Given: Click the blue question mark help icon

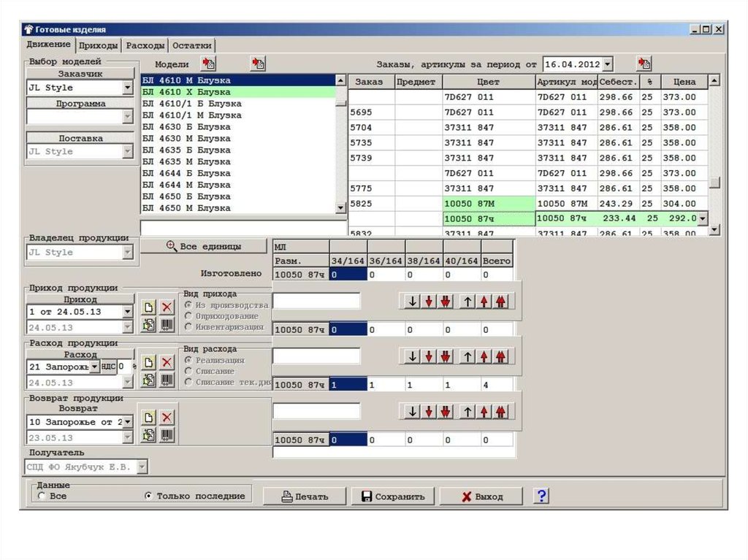Looking at the screenshot, I should 541,496.
